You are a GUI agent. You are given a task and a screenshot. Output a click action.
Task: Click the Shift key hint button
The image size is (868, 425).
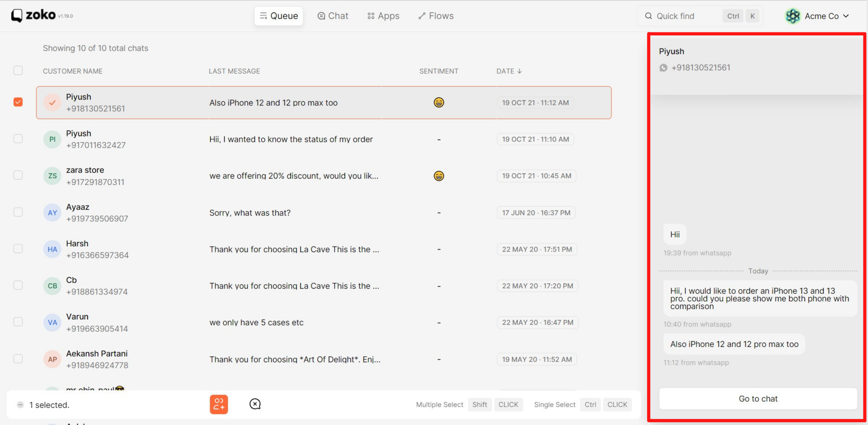(480, 404)
